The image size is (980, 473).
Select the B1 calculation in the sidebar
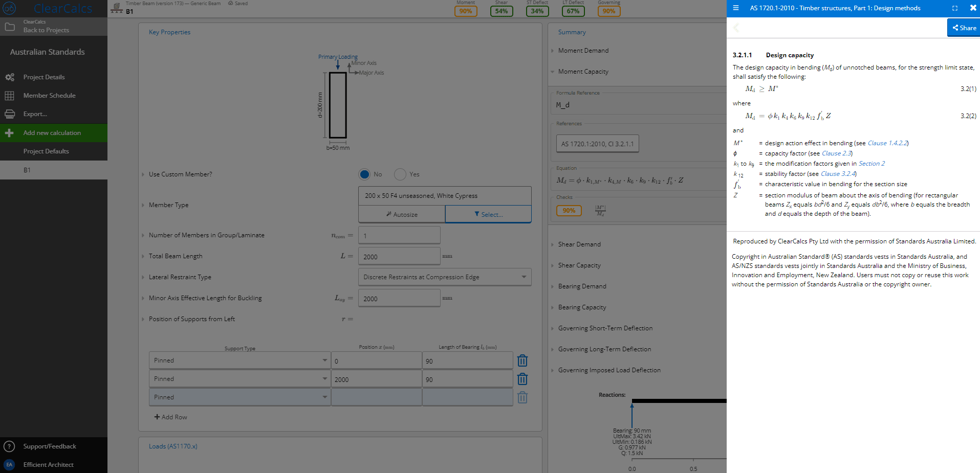(x=54, y=170)
